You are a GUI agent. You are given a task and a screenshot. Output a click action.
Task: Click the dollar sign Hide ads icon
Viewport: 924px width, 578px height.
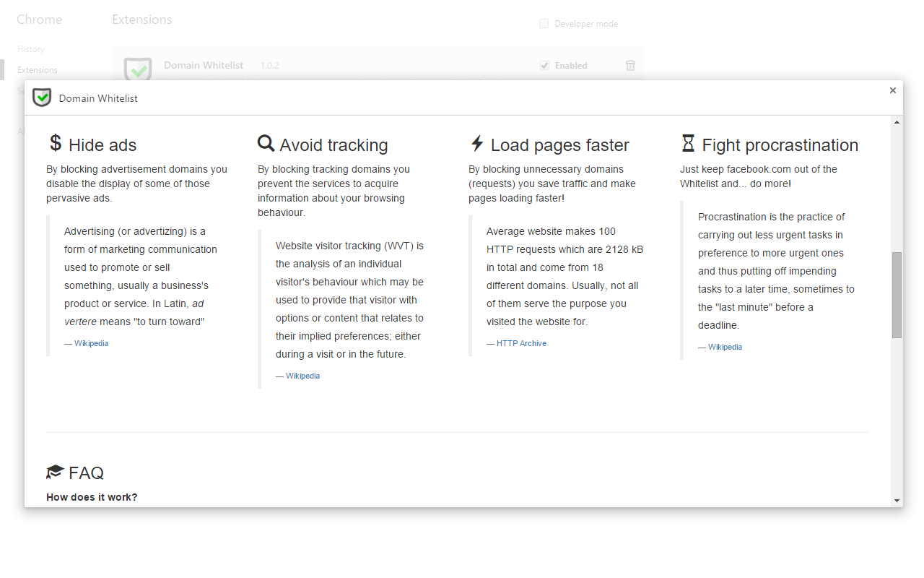56,143
